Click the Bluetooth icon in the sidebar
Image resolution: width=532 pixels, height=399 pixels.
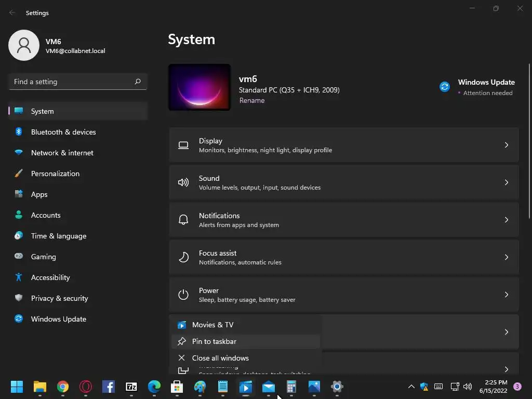19,131
